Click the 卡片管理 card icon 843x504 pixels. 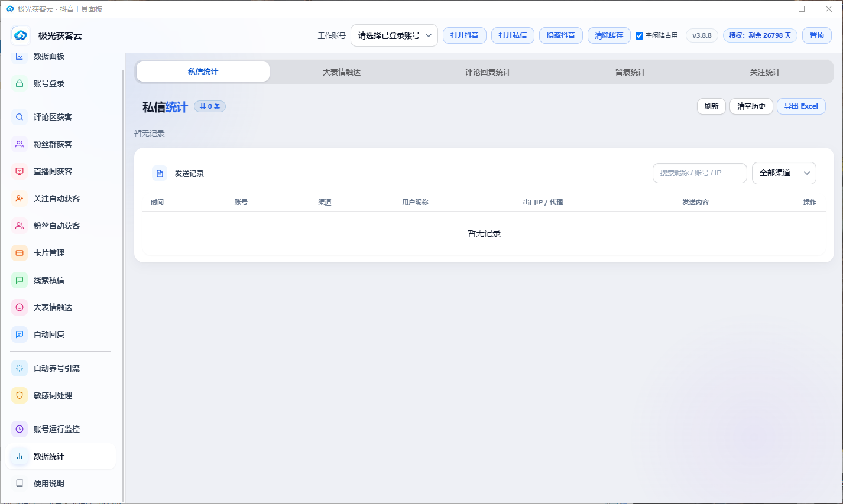pyautogui.click(x=20, y=253)
